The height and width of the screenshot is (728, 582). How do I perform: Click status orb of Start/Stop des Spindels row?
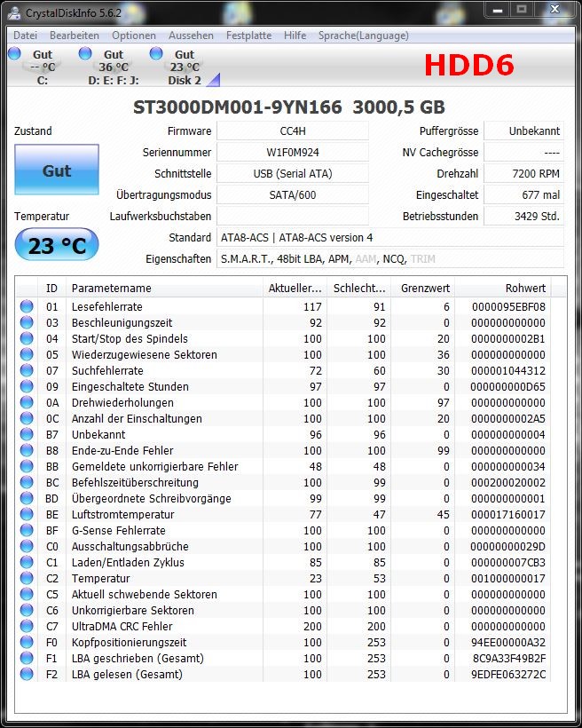coord(27,338)
